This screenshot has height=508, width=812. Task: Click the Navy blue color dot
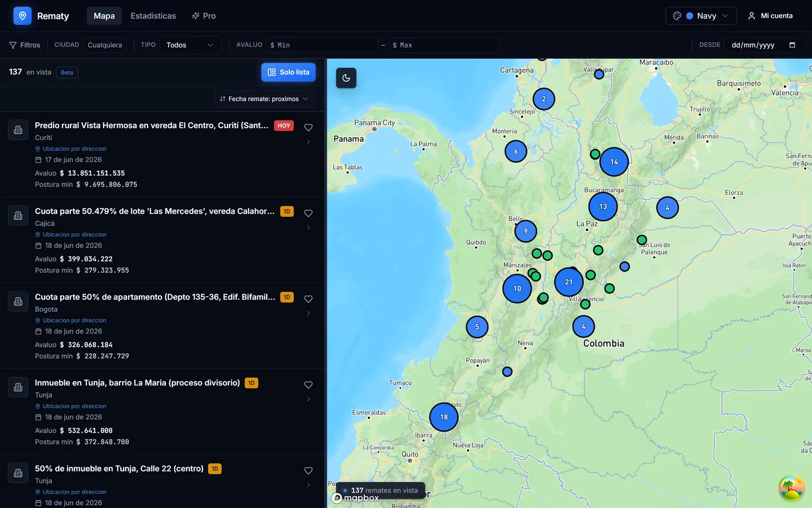click(690, 16)
